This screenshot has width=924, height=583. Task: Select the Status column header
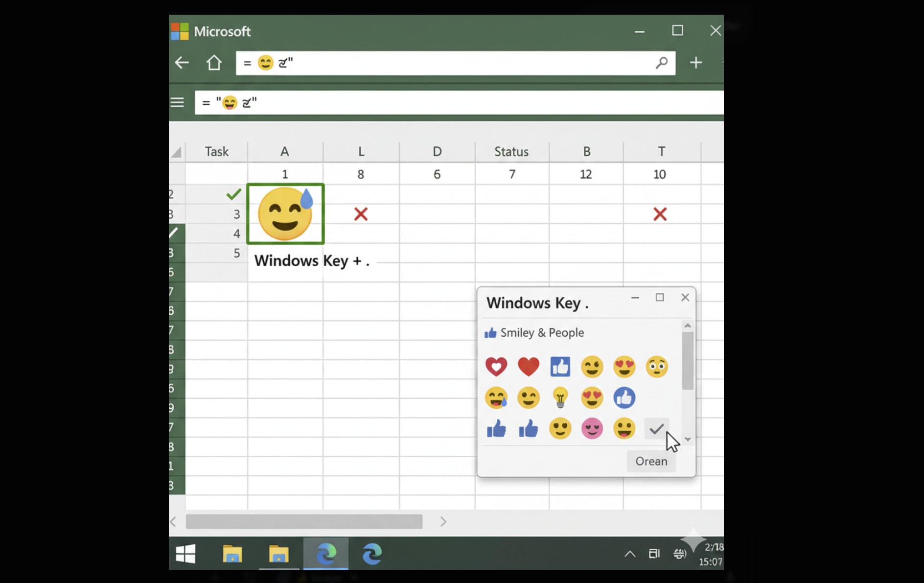pyautogui.click(x=511, y=152)
